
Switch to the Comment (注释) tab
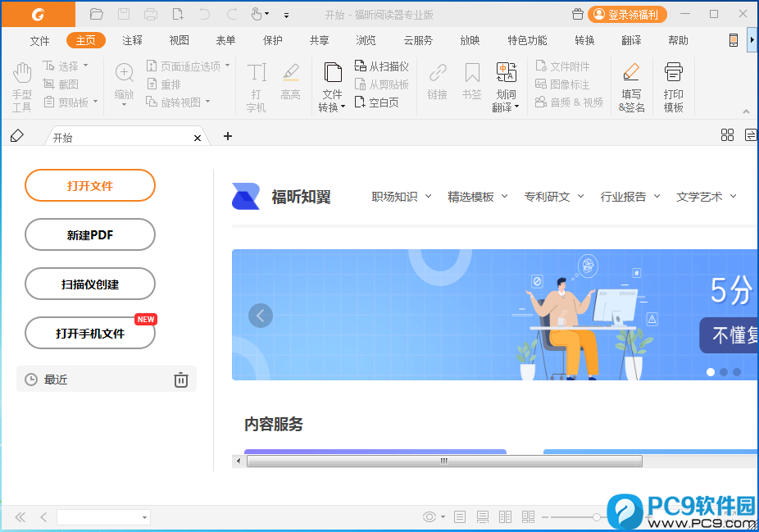pyautogui.click(x=132, y=41)
